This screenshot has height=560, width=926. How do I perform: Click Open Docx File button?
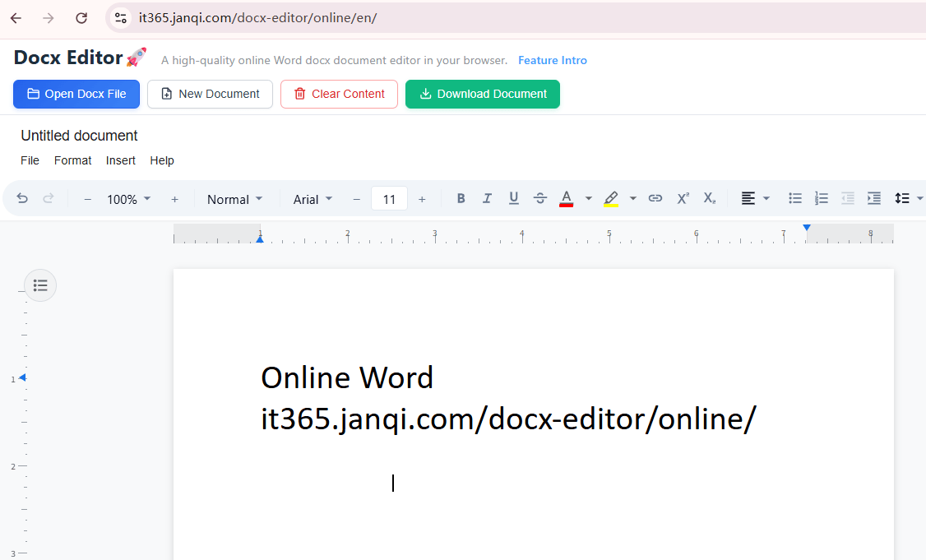tap(76, 94)
